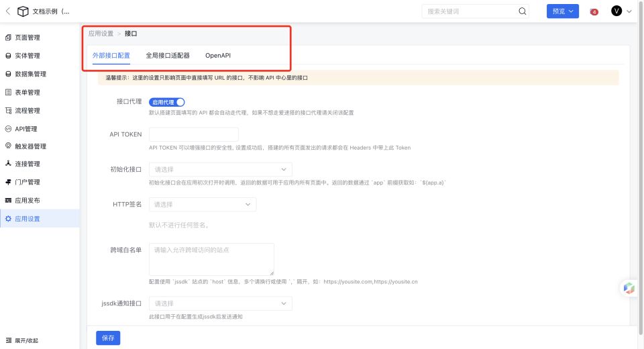The width and height of the screenshot is (644, 349).
Task: Click the floating assistant icon
Action: pyautogui.click(x=629, y=288)
